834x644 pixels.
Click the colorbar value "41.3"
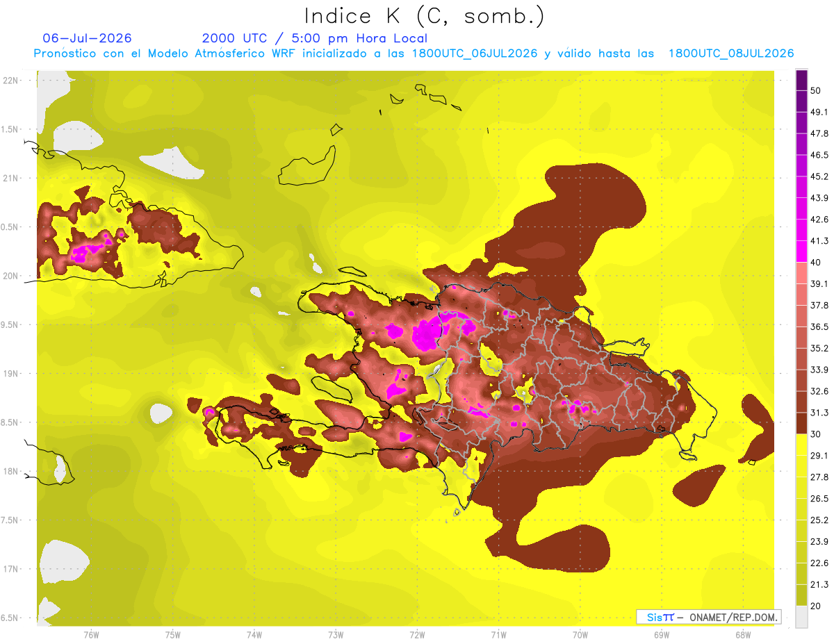(819, 241)
